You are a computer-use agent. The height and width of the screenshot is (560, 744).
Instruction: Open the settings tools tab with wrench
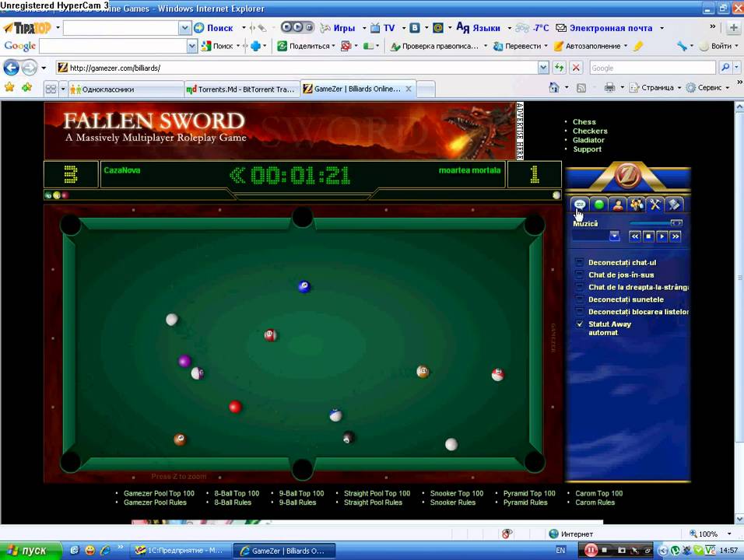click(655, 205)
